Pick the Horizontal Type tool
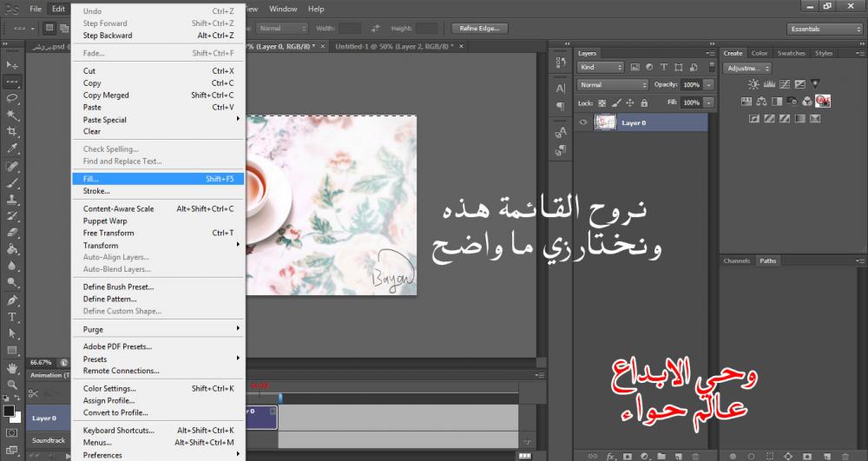The image size is (868, 461). (12, 317)
